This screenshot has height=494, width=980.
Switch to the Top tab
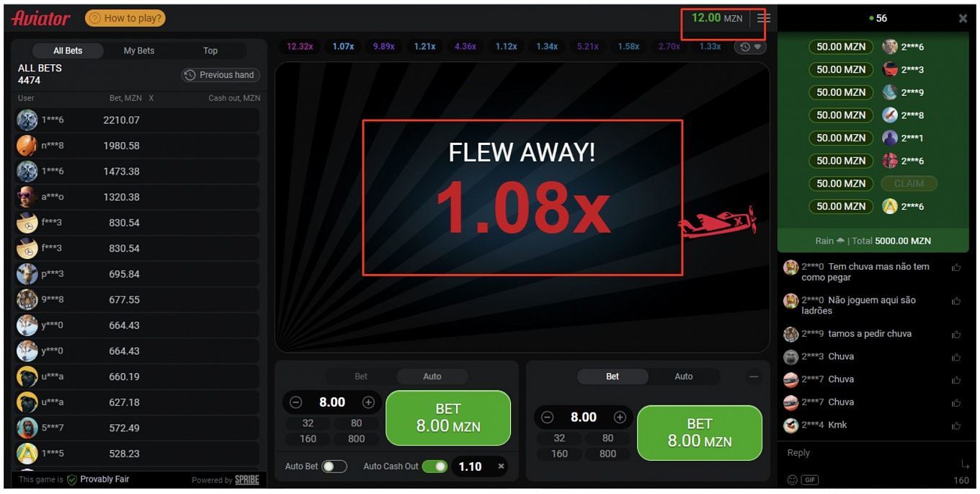(x=210, y=50)
